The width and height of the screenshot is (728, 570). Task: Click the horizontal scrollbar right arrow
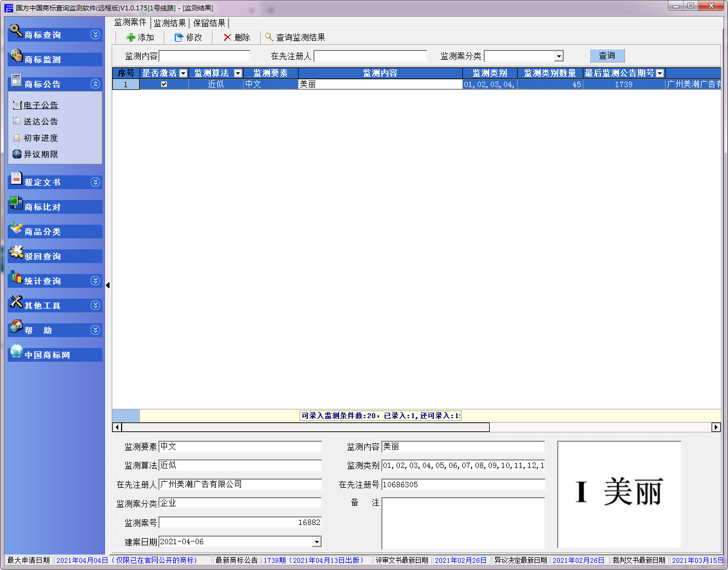[x=716, y=428]
